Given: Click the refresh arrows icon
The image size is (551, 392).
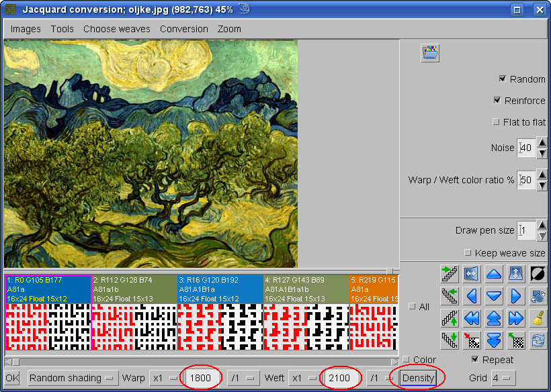Looking at the screenshot, I should [x=538, y=340].
